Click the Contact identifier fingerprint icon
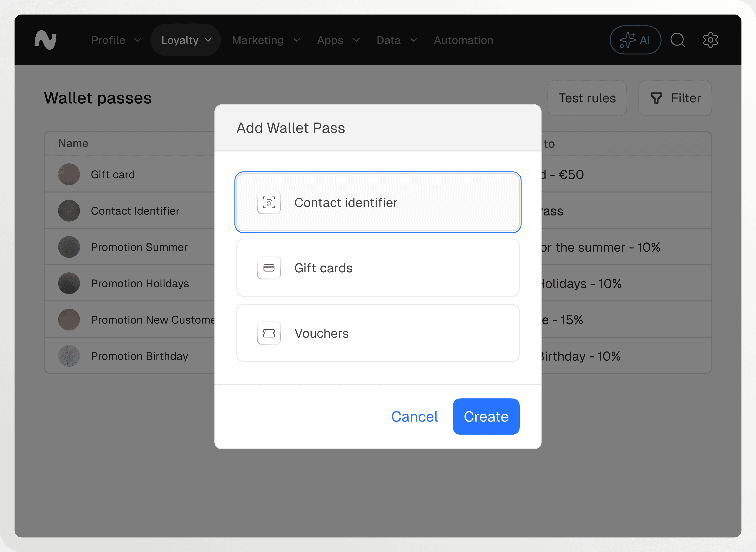This screenshot has width=756, height=552. tap(269, 202)
